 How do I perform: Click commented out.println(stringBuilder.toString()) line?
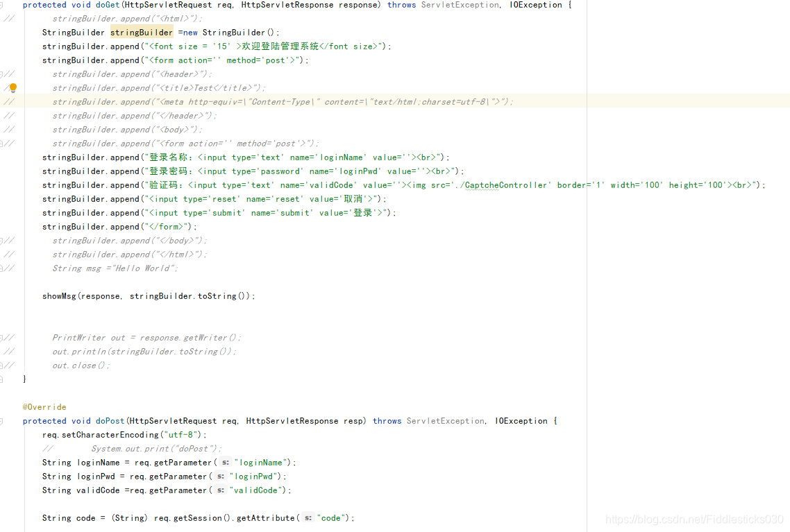144,352
